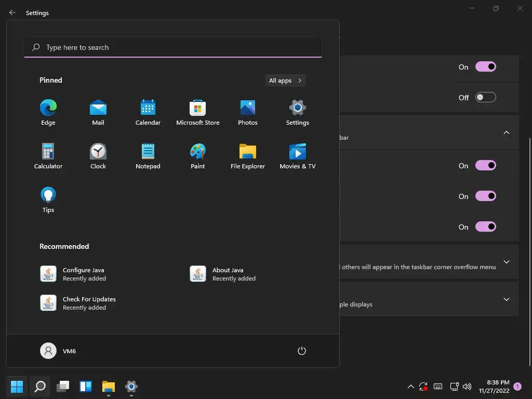
Task: Open Microsoft Store from pinned apps
Action: 198,113
